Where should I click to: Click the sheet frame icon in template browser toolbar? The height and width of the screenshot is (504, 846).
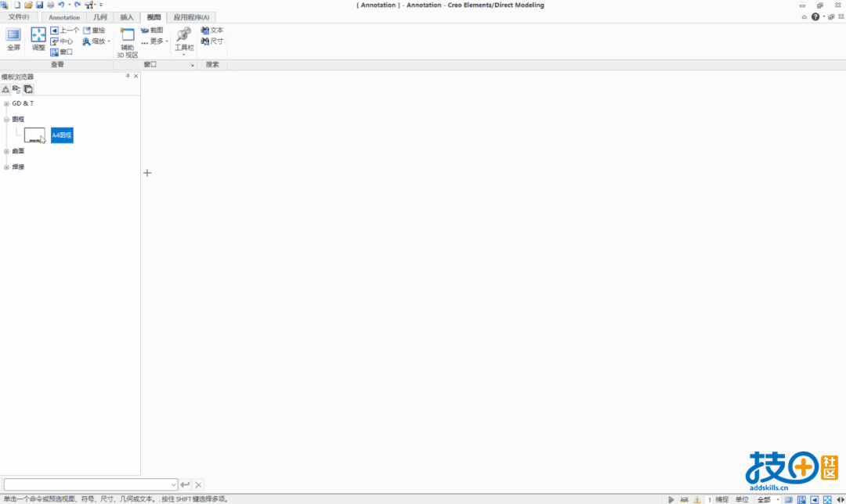pyautogui.click(x=28, y=89)
